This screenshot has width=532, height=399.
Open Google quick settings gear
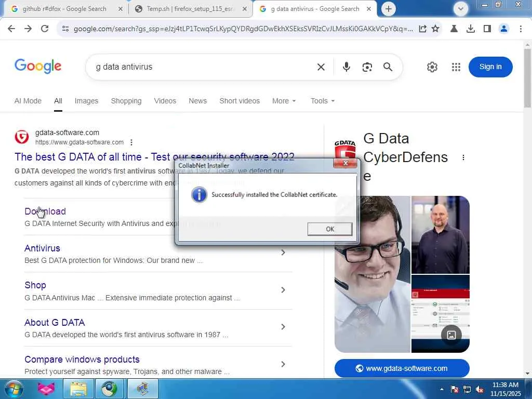[x=432, y=67]
